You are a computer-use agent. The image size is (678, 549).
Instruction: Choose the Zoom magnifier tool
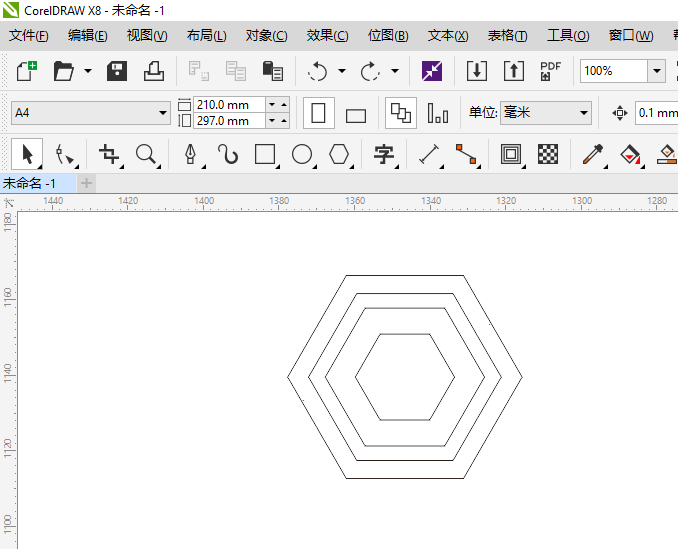[147, 154]
